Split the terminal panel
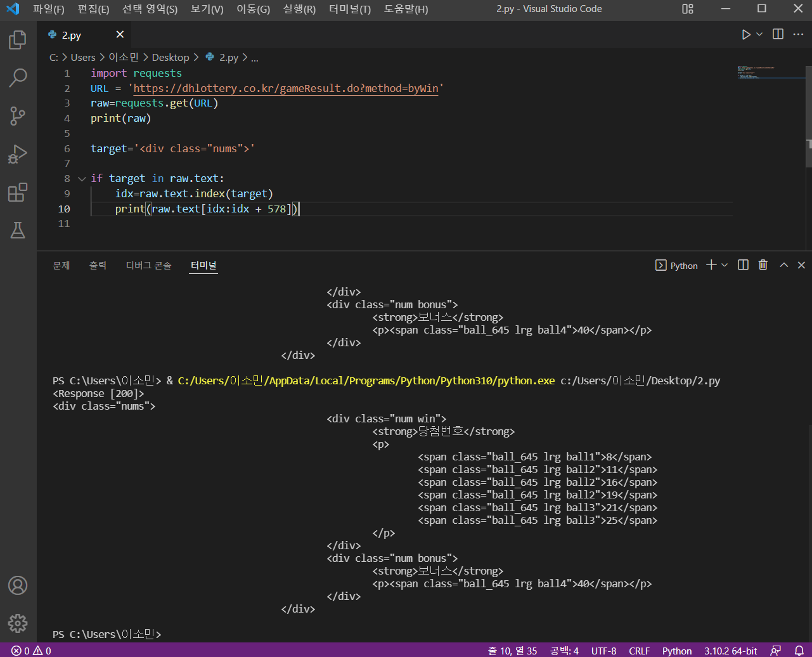Viewport: 812px width, 657px height. [744, 265]
